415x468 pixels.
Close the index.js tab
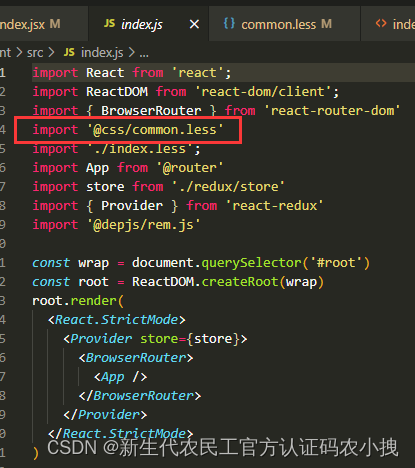pos(194,24)
